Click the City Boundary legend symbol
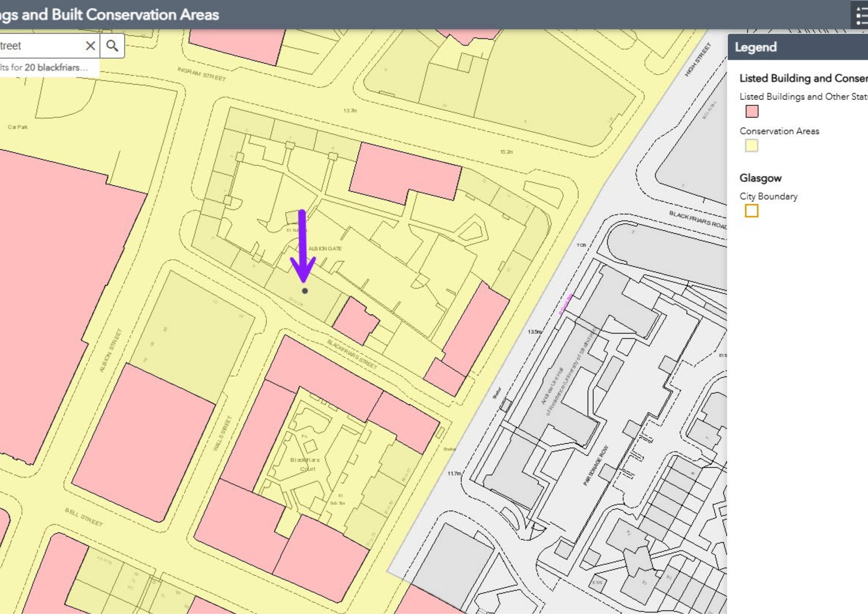The width and height of the screenshot is (868, 614). pos(752,211)
